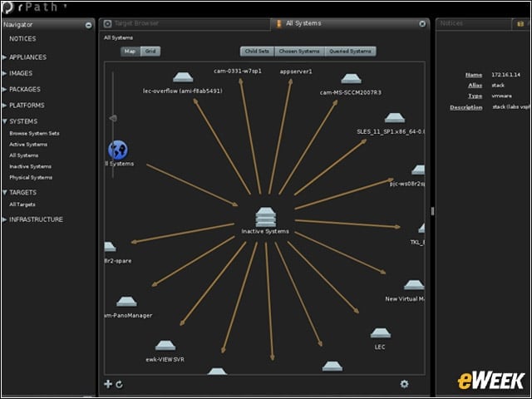Open the map settings gear icon

point(404,384)
